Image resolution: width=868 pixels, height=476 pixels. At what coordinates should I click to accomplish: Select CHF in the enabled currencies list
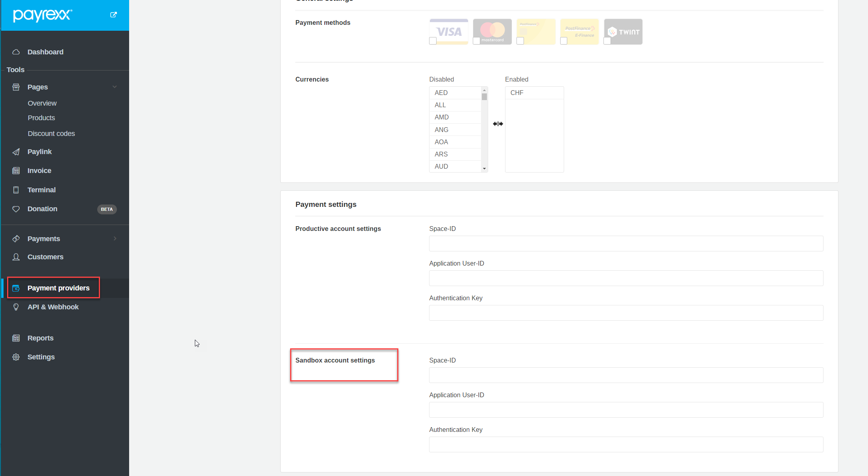coord(517,93)
